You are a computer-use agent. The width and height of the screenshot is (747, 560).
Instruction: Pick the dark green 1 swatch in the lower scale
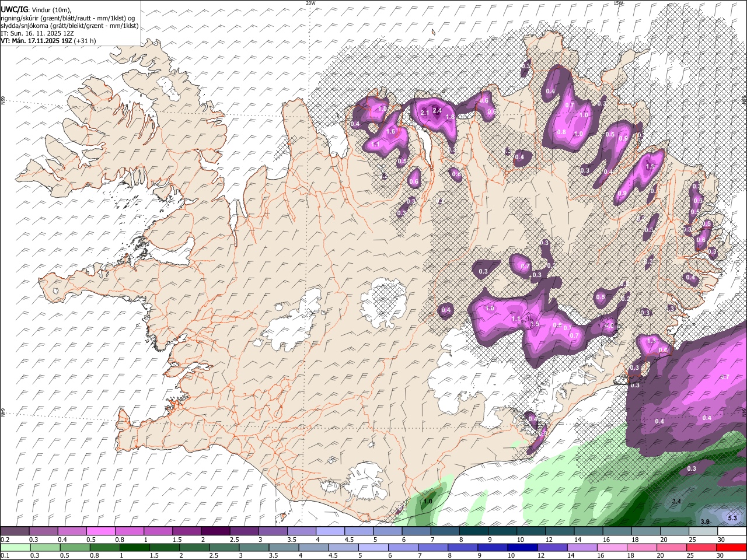coord(134,547)
